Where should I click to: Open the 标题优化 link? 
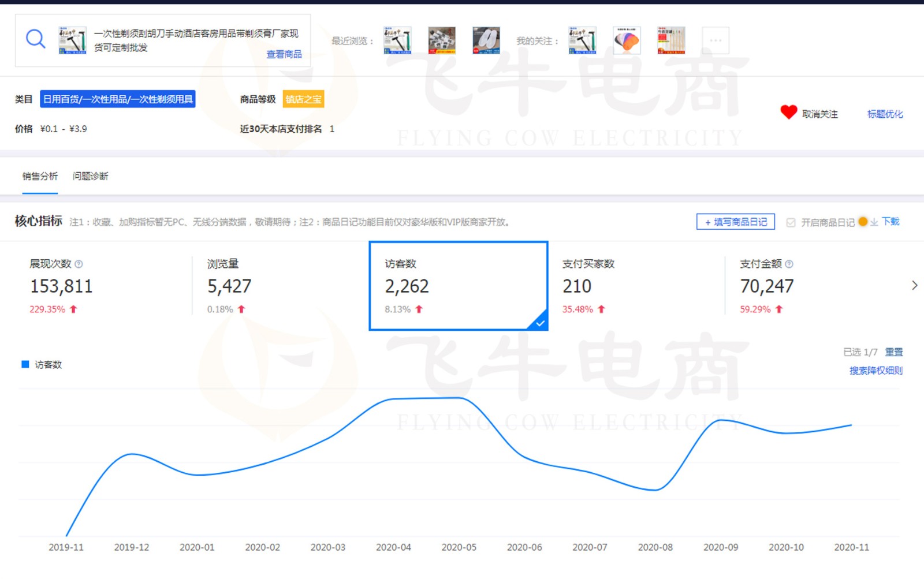tap(885, 114)
